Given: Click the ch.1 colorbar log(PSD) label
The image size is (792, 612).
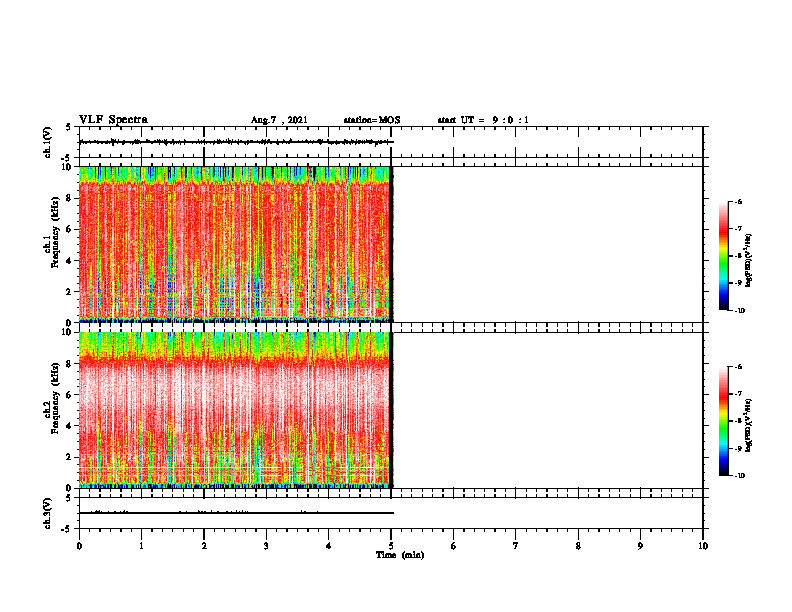Looking at the screenshot, I should [x=748, y=260].
